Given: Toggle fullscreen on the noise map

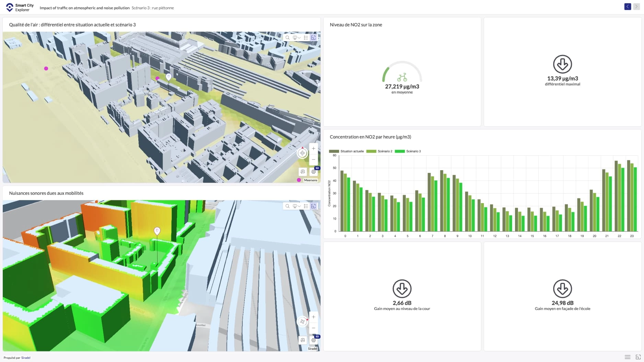Looking at the screenshot, I should coord(313,206).
